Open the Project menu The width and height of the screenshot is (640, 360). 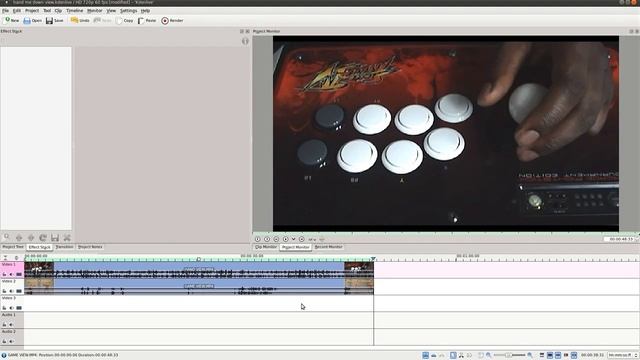tap(32, 11)
